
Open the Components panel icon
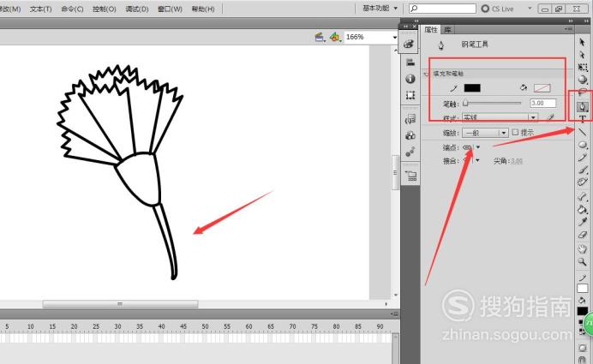(x=410, y=135)
